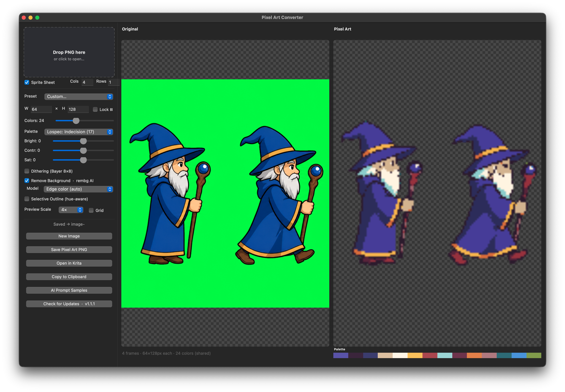Click the Bright slider handle
565x392 pixels.
[x=83, y=141]
